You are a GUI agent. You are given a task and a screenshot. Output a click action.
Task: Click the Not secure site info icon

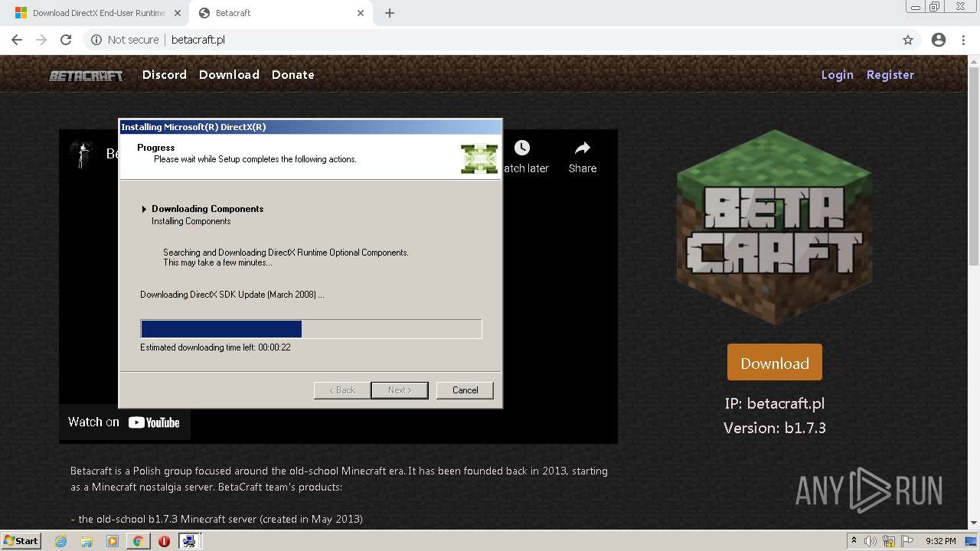pos(96,40)
